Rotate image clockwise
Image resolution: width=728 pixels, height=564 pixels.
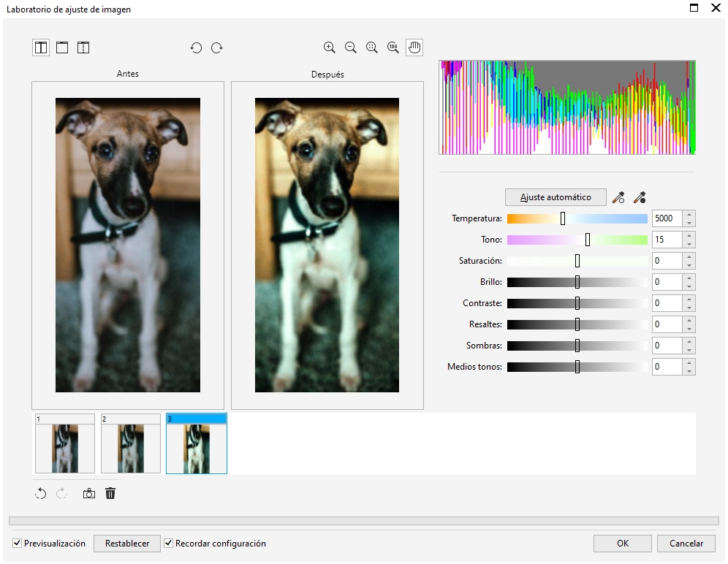[217, 48]
